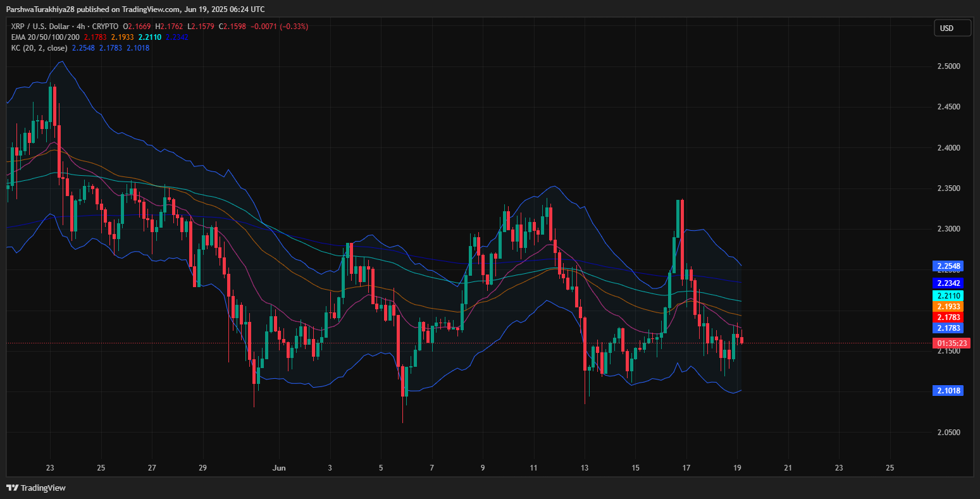Click the 23 date at left of time axis
The width and height of the screenshot is (980, 499).
click(x=50, y=468)
